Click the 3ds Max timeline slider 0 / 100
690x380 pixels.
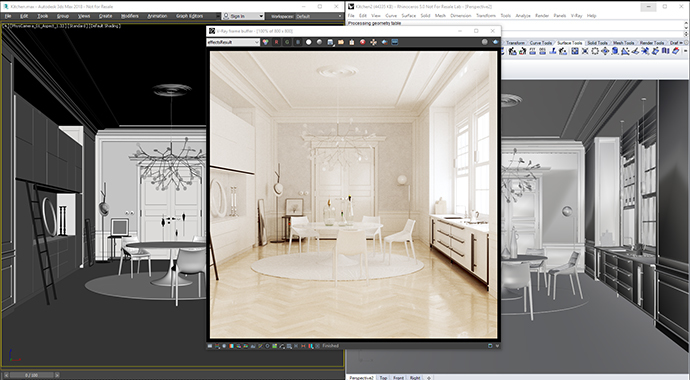point(31,375)
